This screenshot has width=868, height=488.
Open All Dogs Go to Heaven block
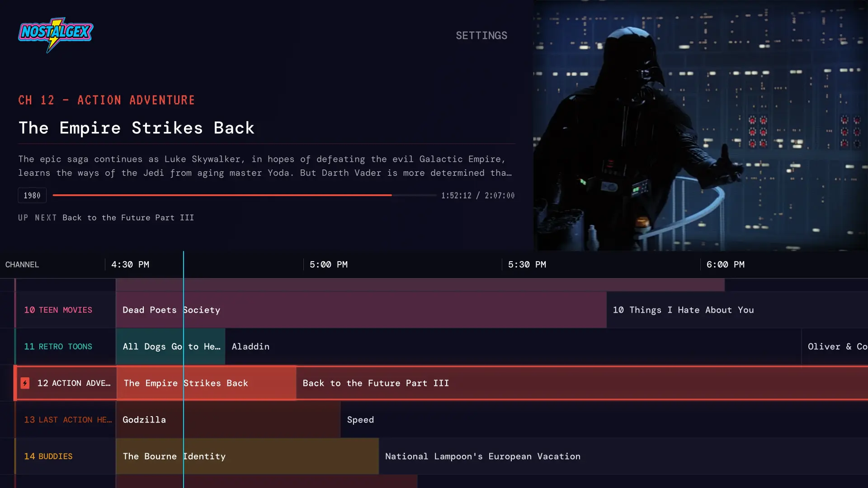(x=170, y=347)
